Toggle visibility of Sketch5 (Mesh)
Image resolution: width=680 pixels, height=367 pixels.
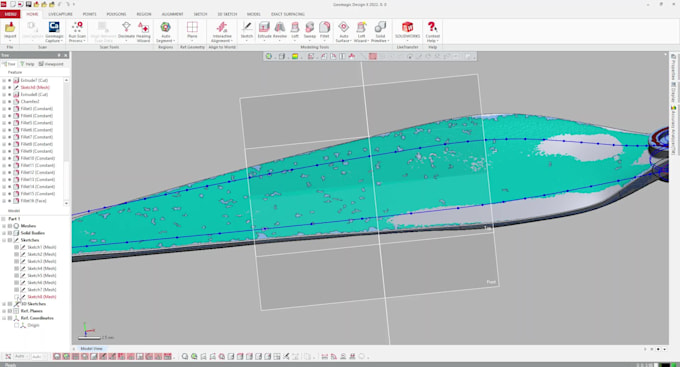pyautogui.click(x=16, y=275)
